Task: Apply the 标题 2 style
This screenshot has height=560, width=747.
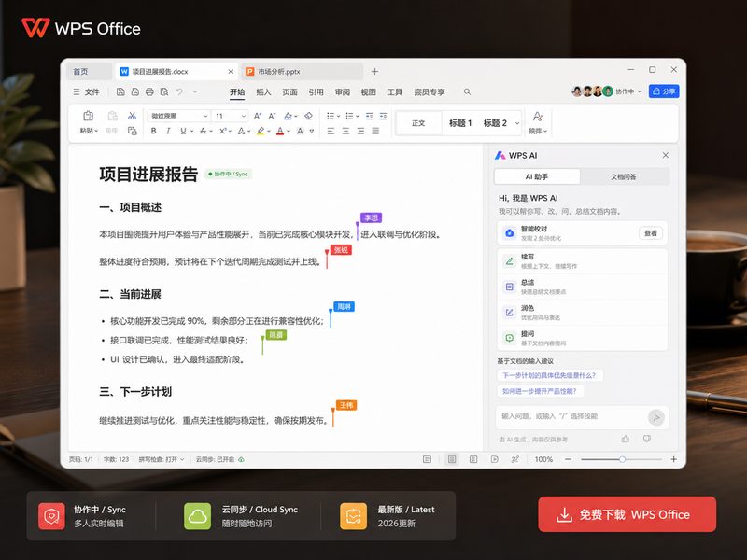Action: (495, 123)
